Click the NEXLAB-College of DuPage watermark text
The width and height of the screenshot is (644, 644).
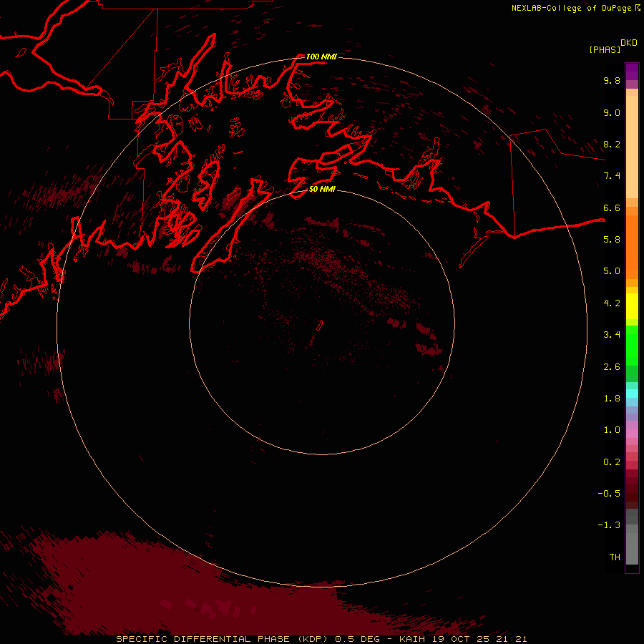click(x=571, y=8)
